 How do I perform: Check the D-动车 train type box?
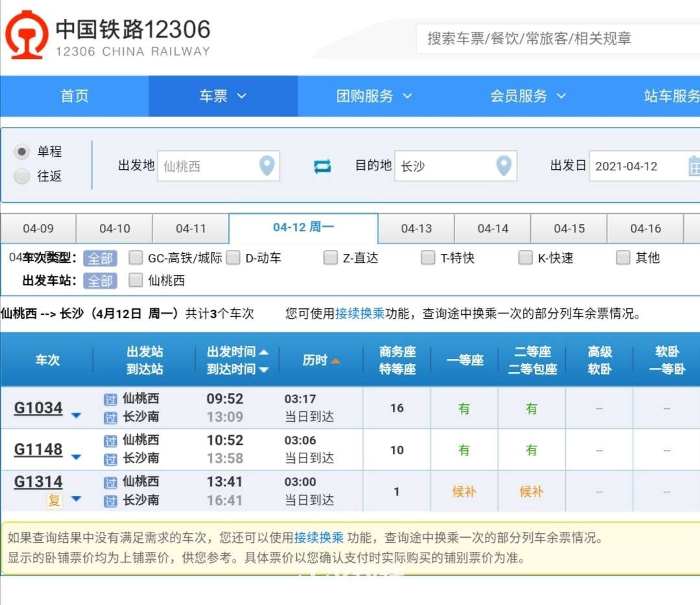233,257
